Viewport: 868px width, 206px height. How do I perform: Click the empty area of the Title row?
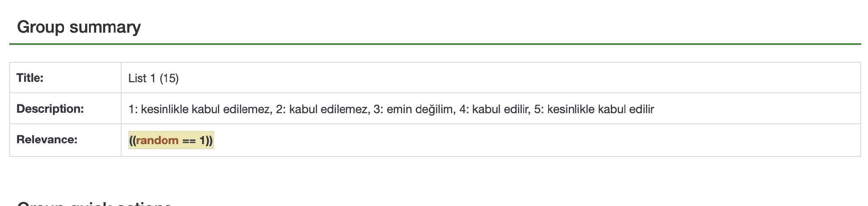click(509, 78)
